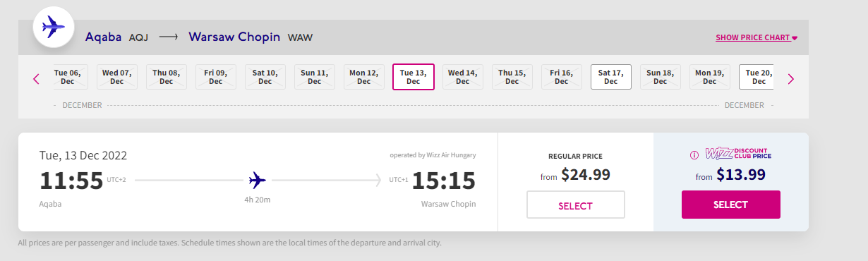
Task: Pick the Mon 12, Dec date
Action: (364, 77)
